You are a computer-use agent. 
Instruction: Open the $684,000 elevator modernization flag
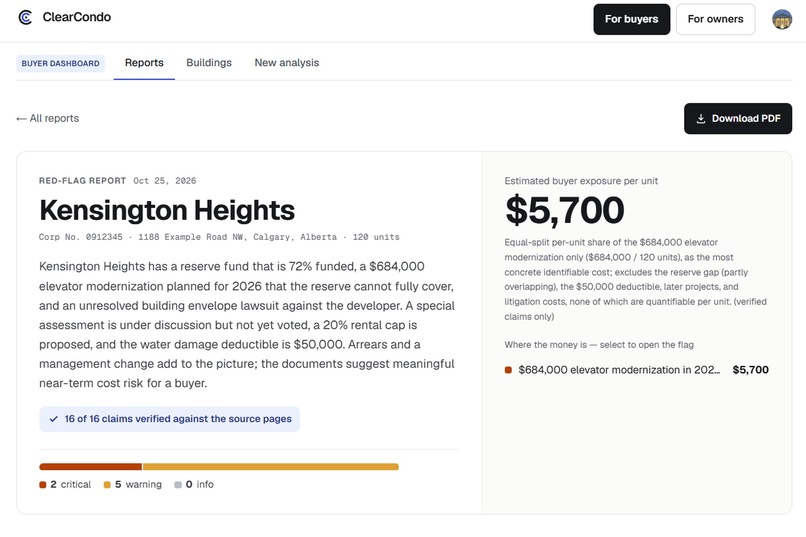pyautogui.click(x=636, y=369)
